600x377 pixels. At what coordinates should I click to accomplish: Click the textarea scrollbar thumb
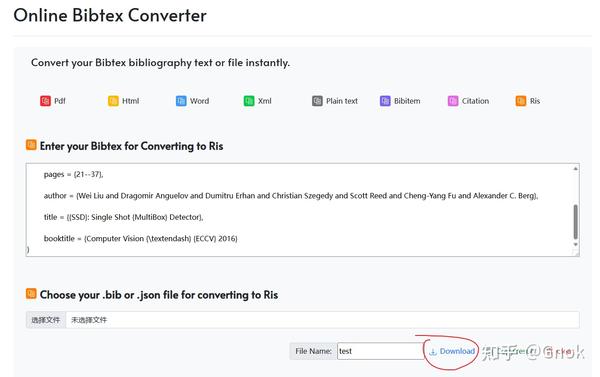pos(576,222)
